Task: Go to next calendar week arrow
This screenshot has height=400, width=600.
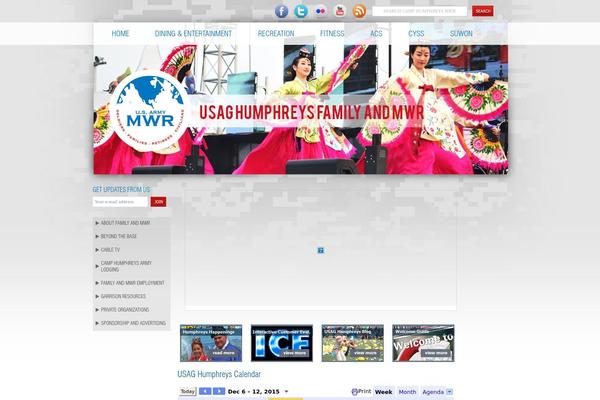Action: (x=219, y=391)
